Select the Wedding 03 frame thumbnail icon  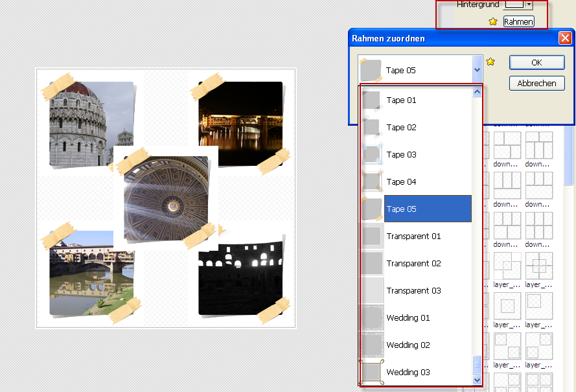click(371, 372)
